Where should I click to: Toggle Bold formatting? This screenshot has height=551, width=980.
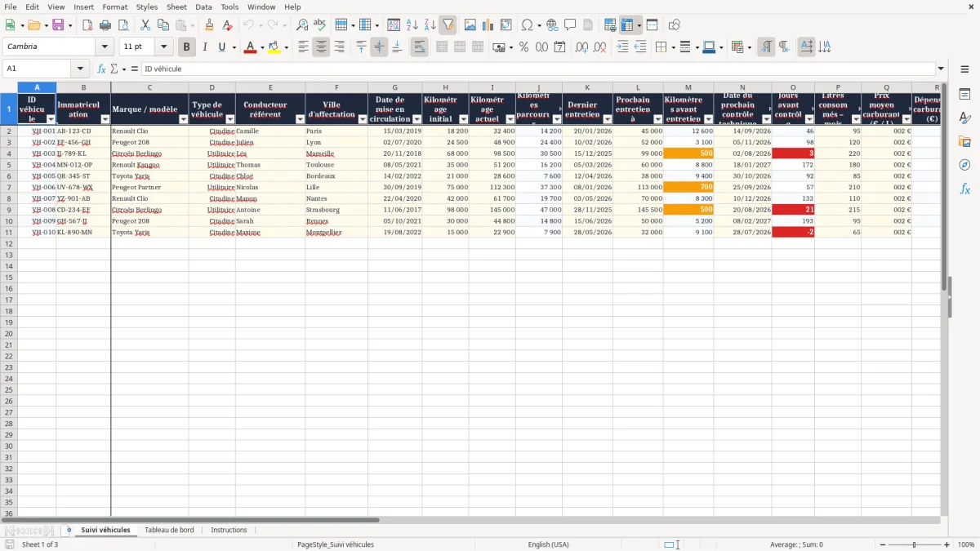pos(186,47)
